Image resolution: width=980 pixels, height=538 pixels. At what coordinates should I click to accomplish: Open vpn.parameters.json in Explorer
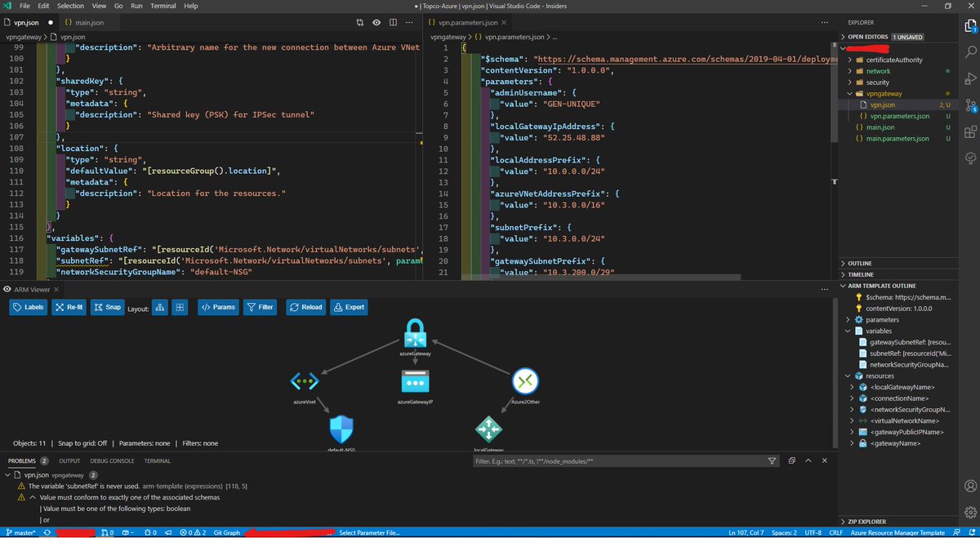(900, 116)
